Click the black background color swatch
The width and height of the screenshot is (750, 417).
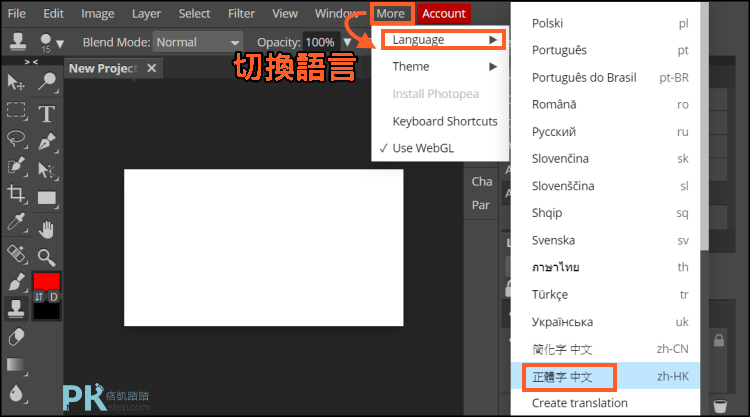tap(46, 311)
